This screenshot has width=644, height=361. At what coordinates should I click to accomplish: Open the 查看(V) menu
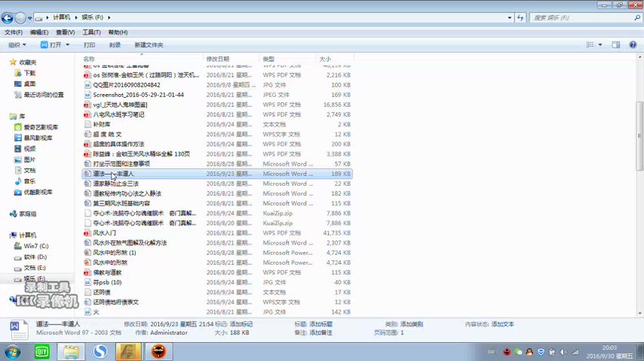tap(65, 32)
